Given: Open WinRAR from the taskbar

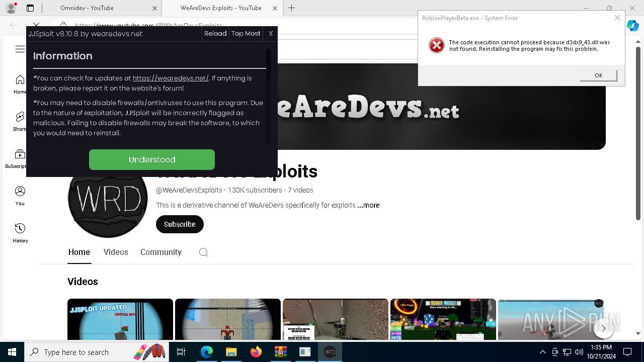Looking at the screenshot, I should click(x=280, y=352).
